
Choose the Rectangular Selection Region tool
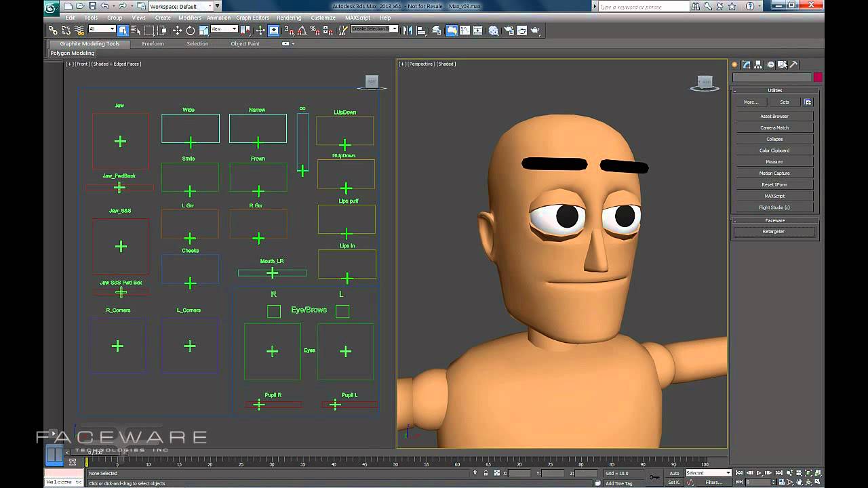149,30
